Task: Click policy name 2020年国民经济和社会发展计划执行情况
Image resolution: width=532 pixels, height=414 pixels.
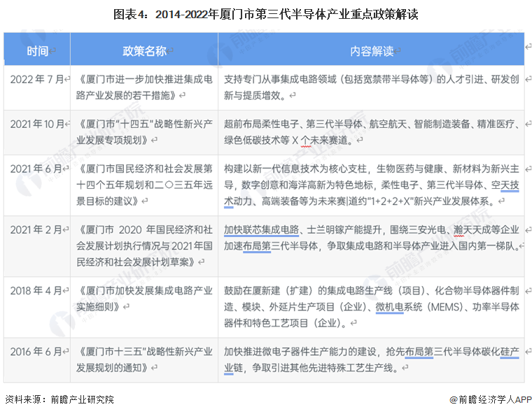Action: tap(144, 246)
